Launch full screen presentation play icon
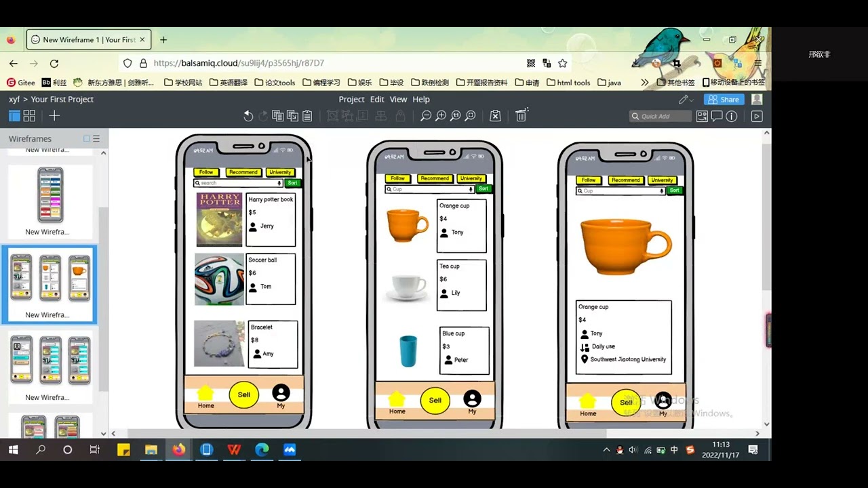Image resolution: width=868 pixels, height=488 pixels. (757, 117)
